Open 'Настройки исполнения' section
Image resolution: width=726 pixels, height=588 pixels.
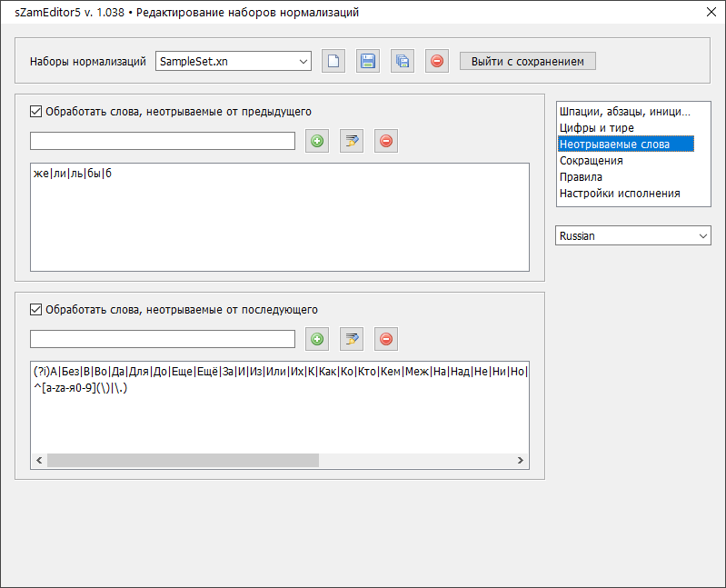pyautogui.click(x=619, y=194)
